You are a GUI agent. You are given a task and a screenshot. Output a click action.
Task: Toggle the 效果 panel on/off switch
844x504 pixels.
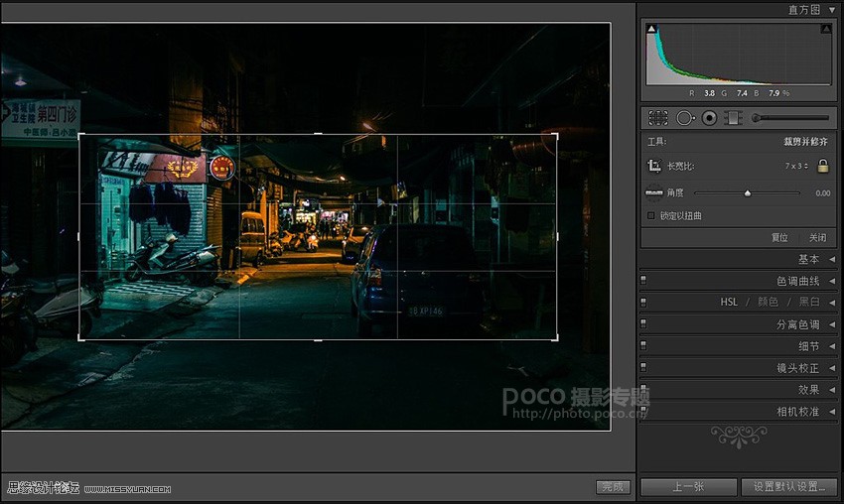(643, 389)
